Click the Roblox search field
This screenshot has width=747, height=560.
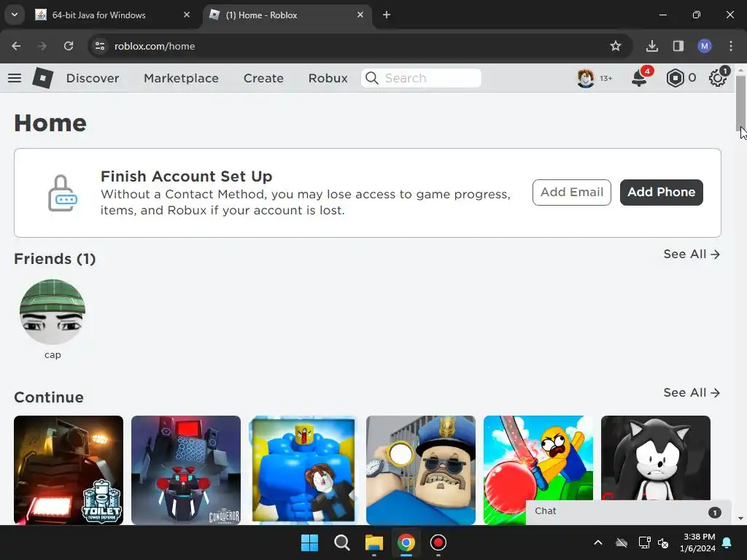(421, 78)
